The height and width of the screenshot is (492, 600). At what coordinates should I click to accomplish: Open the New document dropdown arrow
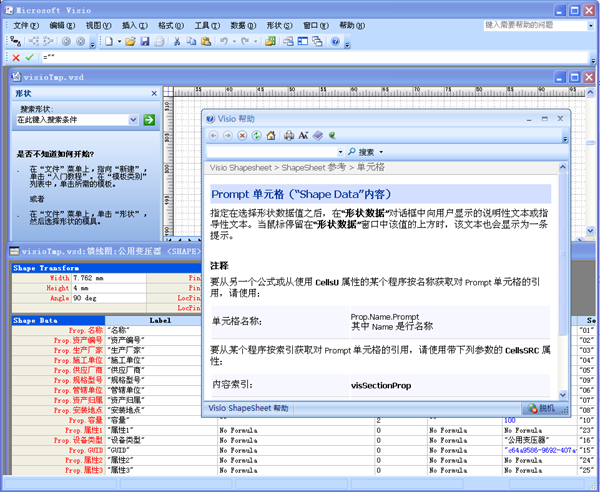pyautogui.click(x=119, y=41)
